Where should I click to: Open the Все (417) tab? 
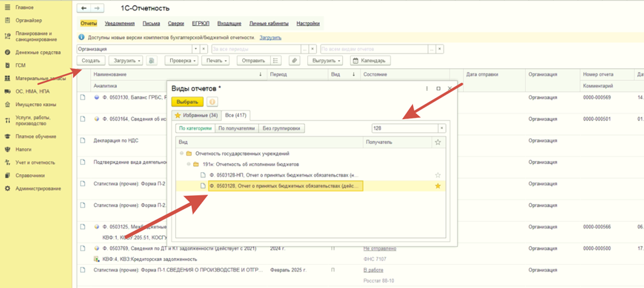click(236, 115)
